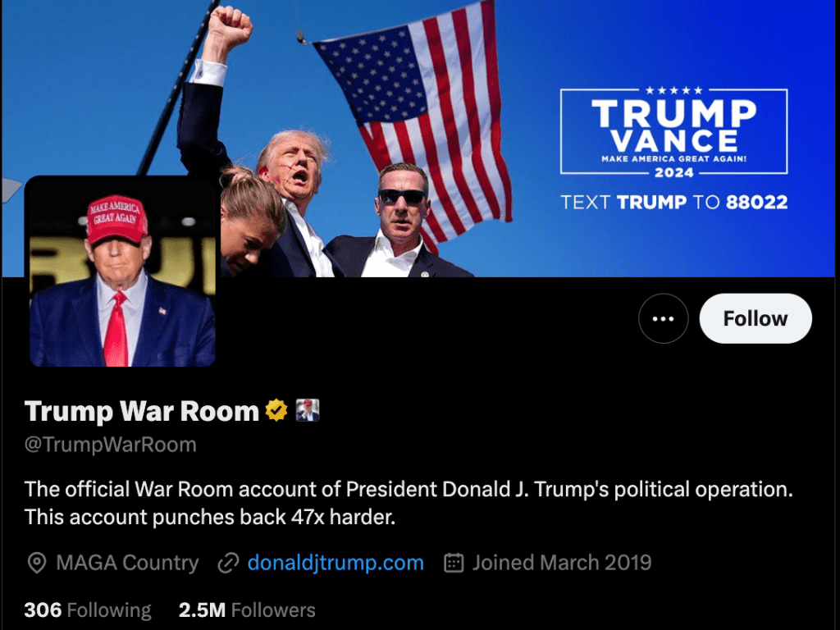The image size is (840, 630).
Task: Click the official War Room bio description
Action: [x=409, y=503]
